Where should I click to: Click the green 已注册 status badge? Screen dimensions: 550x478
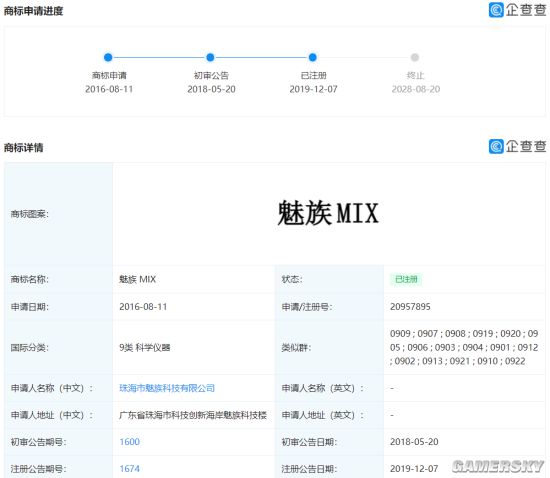[406, 279]
